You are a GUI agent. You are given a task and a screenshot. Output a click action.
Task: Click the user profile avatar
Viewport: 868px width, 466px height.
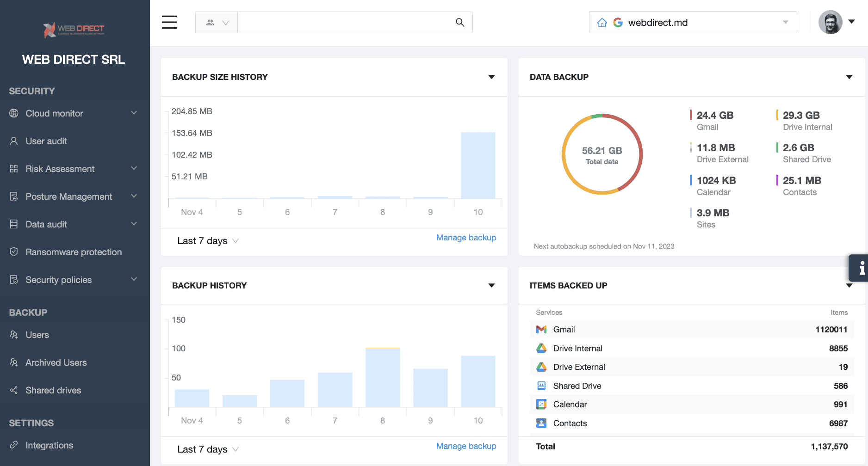[830, 22]
